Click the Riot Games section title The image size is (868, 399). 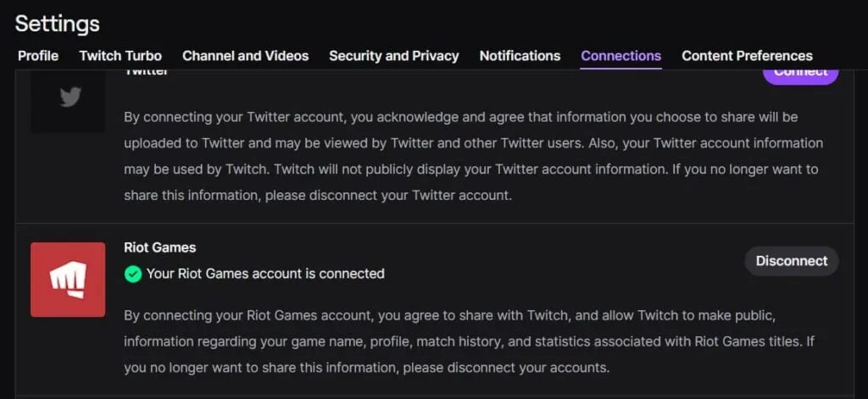pos(159,247)
